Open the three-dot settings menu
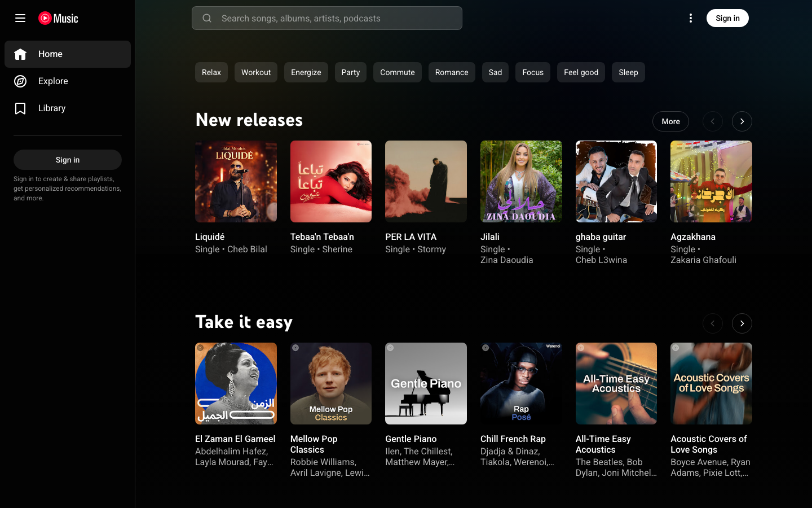 pos(691,18)
